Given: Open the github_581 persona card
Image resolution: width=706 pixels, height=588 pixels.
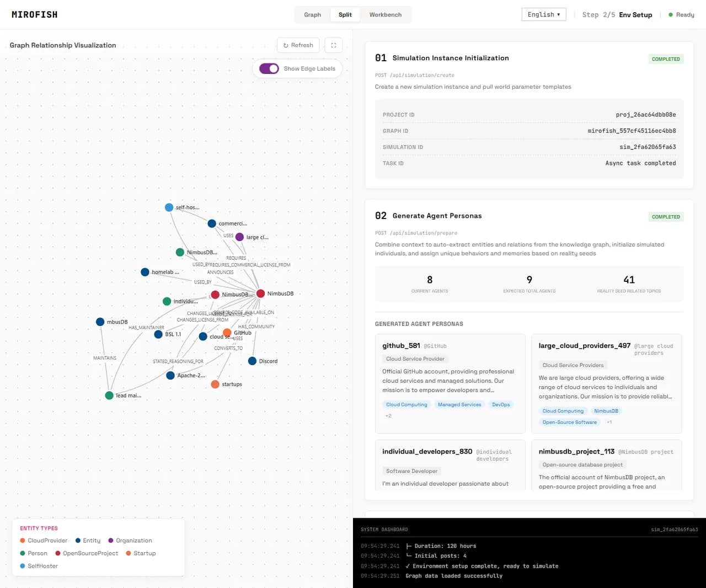Looking at the screenshot, I should coord(450,383).
